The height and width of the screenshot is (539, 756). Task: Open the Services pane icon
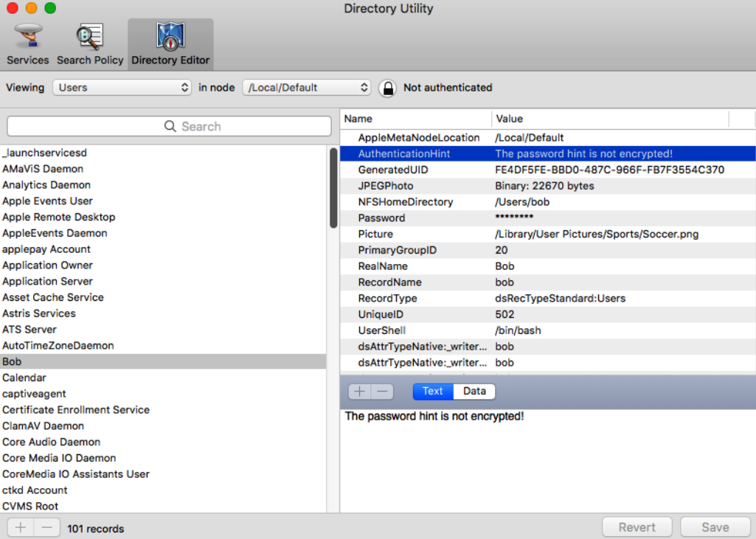coord(28,44)
